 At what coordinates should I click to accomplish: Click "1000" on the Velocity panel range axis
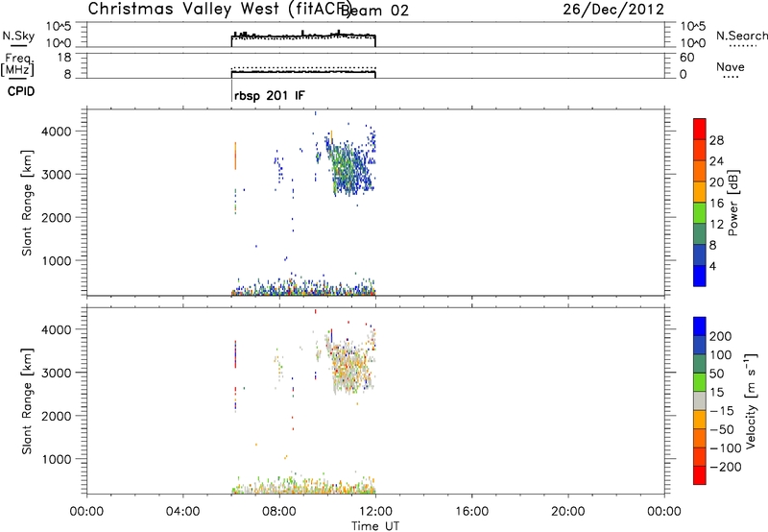[57, 459]
